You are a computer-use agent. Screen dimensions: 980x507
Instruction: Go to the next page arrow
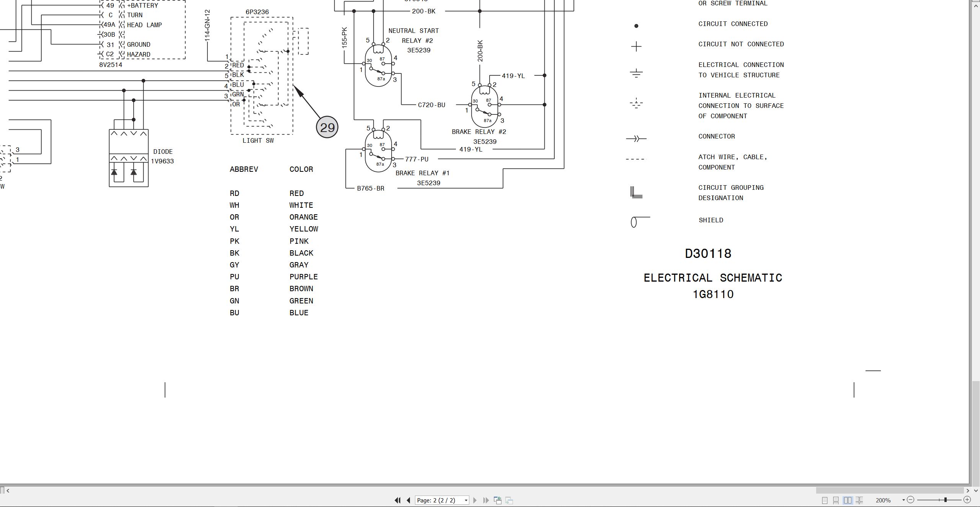[x=475, y=500]
